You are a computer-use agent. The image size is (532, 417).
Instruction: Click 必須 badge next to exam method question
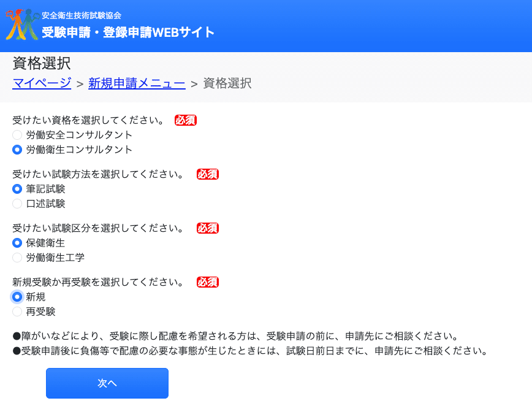pyautogui.click(x=208, y=174)
